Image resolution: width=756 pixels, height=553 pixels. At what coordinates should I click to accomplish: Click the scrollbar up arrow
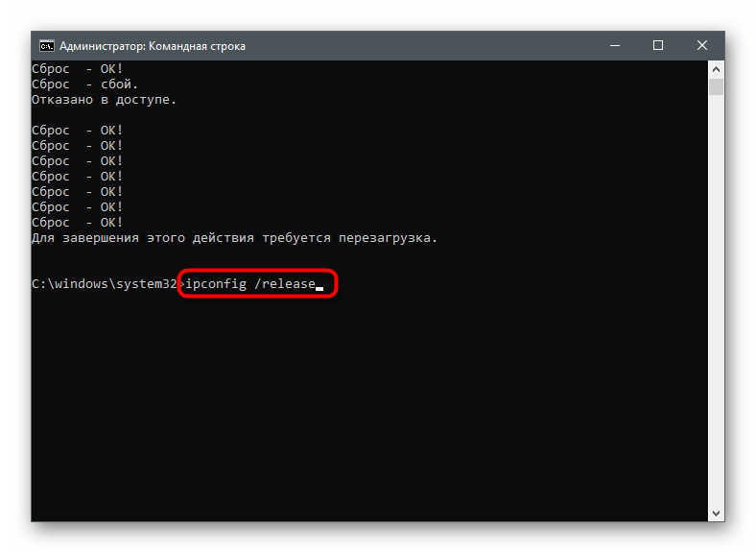(x=716, y=69)
